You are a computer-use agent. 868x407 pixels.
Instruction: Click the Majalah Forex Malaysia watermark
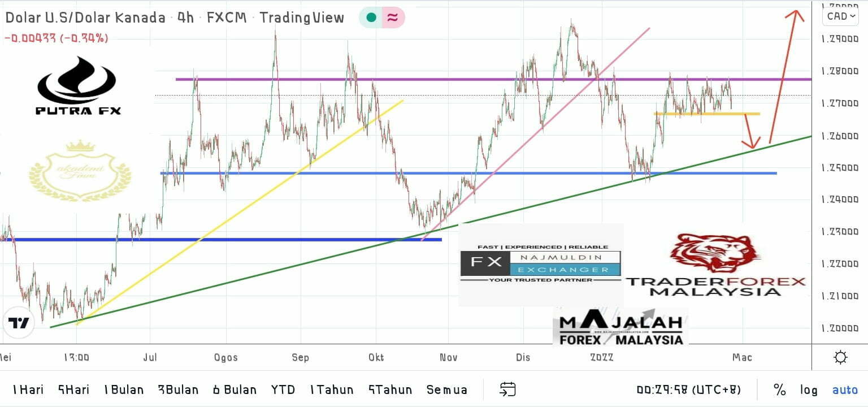tap(620, 330)
